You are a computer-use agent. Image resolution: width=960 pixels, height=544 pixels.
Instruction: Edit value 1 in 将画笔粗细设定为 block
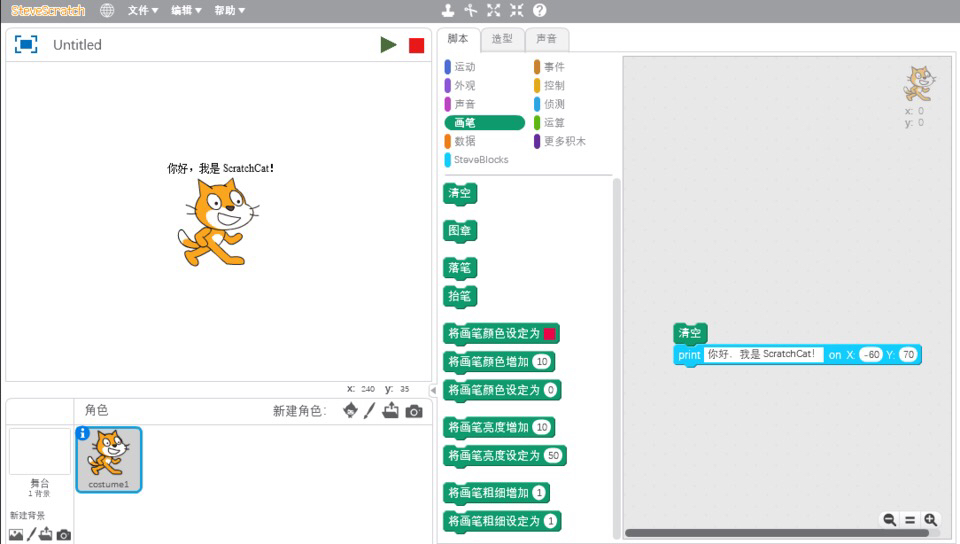point(550,521)
